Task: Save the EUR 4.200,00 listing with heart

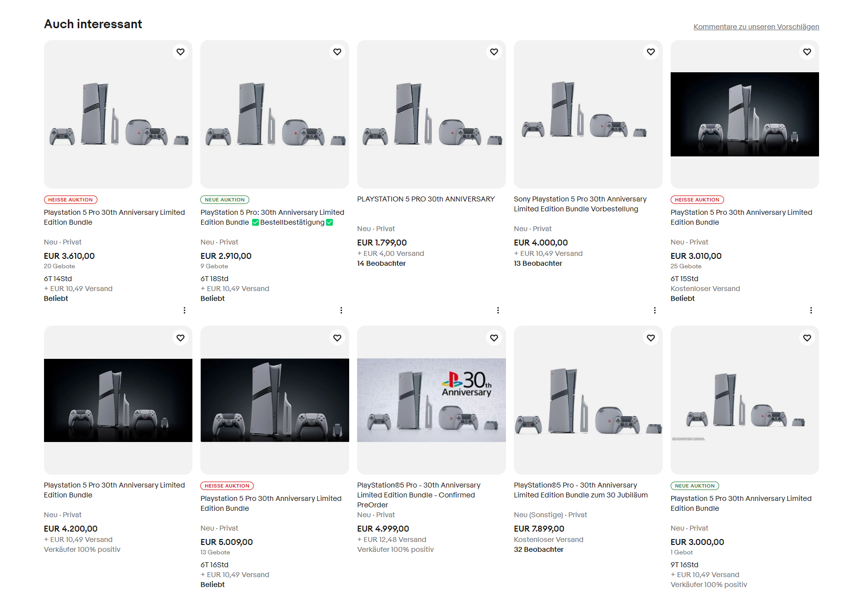Action: 181,338
